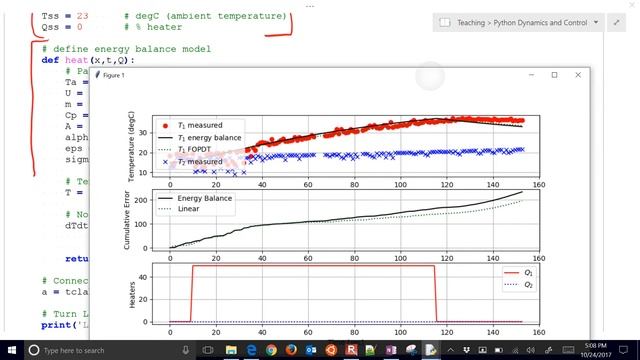Click the 'print(' code line
The width and height of the screenshot is (640, 360).
click(x=64, y=325)
